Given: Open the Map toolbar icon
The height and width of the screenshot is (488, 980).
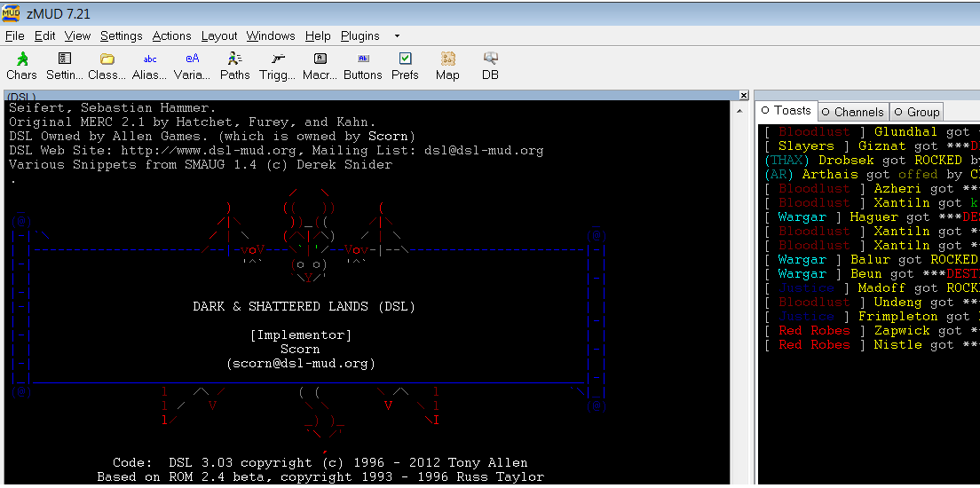Looking at the screenshot, I should coord(447,67).
